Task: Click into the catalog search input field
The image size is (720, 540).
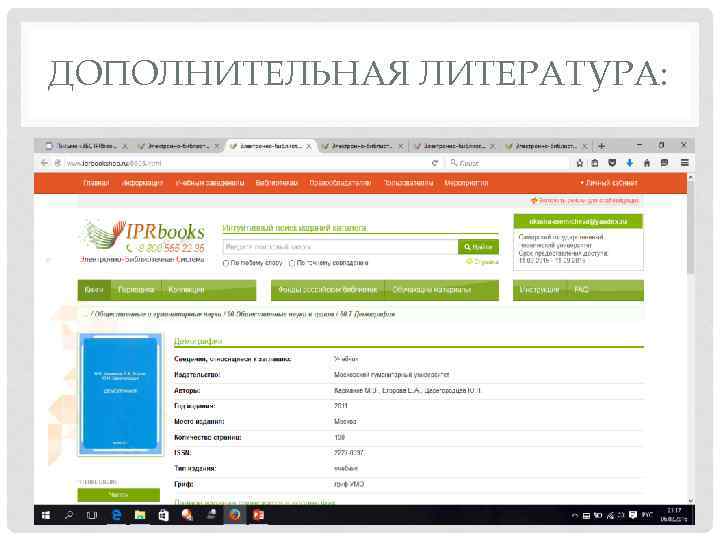Action: [340, 247]
